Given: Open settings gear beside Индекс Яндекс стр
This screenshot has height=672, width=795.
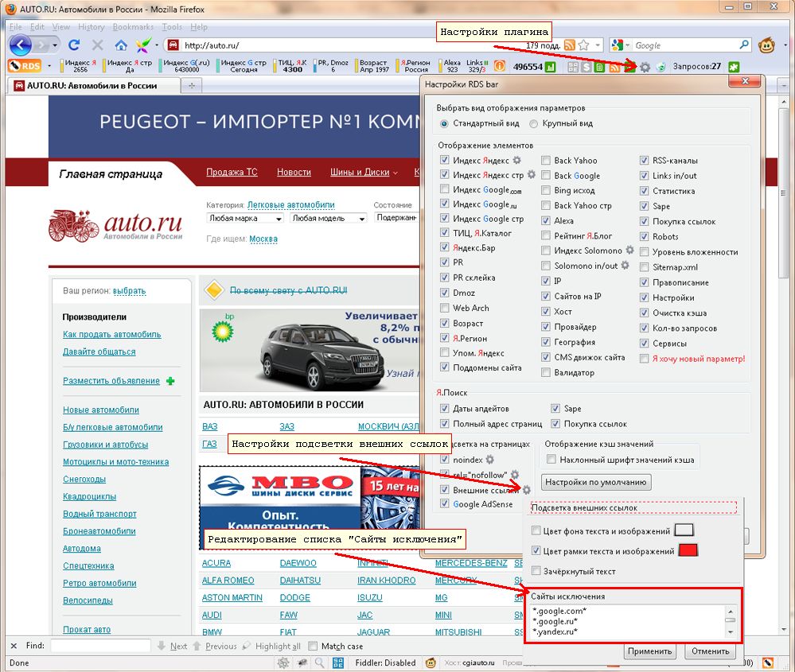Looking at the screenshot, I should coord(532,174).
